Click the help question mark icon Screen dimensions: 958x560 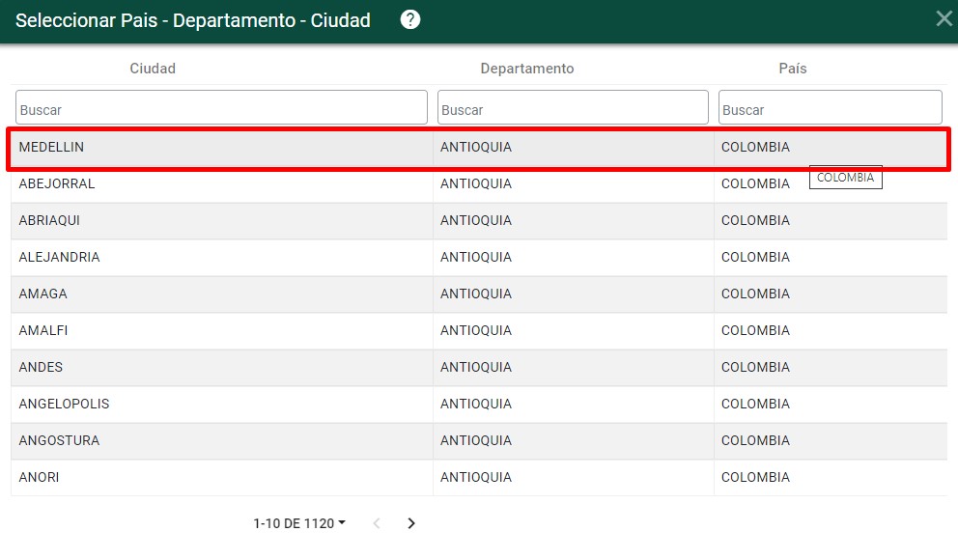410,20
